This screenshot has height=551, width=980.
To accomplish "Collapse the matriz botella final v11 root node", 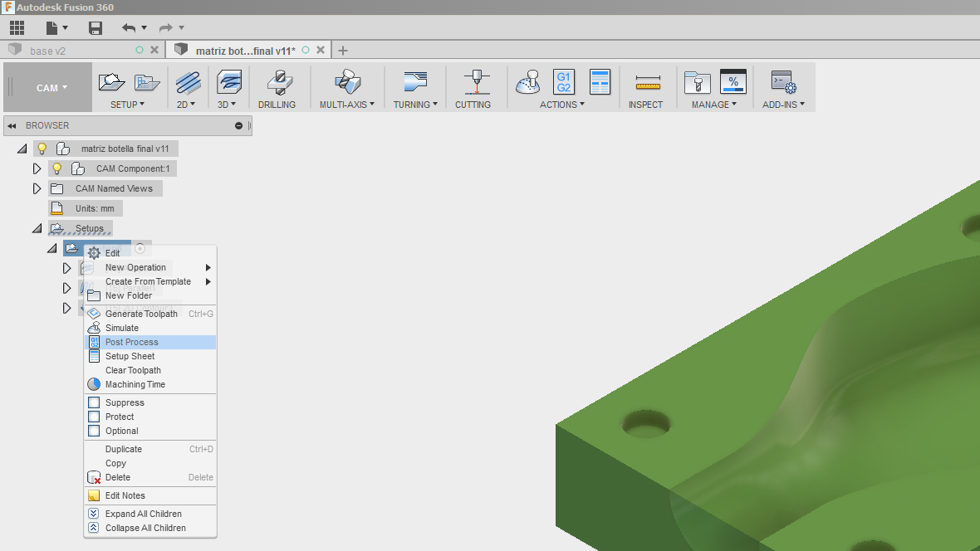I will tap(22, 149).
